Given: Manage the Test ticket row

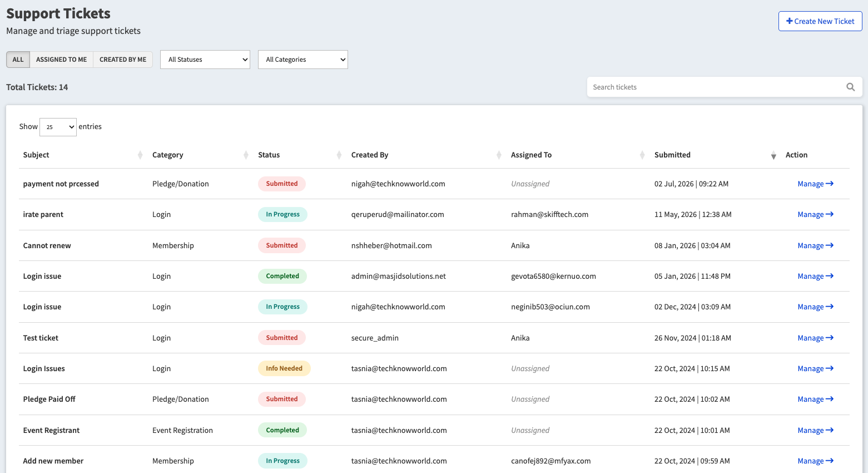Looking at the screenshot, I should [x=815, y=338].
